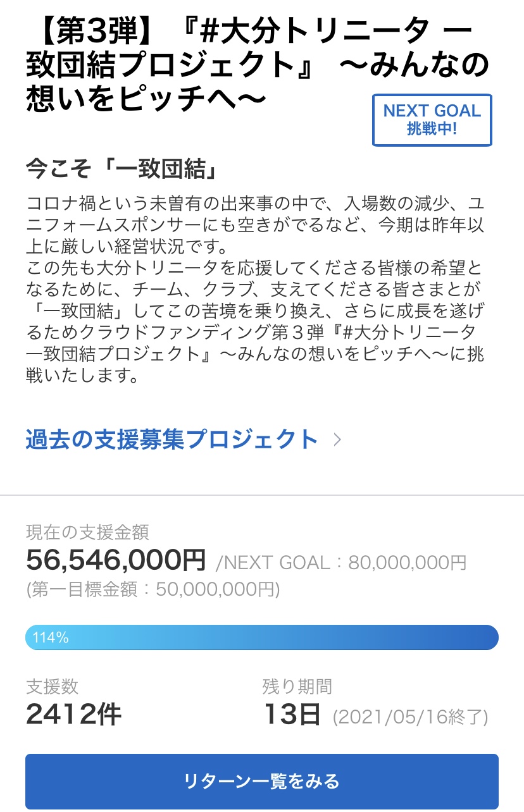Viewport: 524px width, 812px height.
Task: Click the 13日 remaining days value
Action: coord(292,715)
